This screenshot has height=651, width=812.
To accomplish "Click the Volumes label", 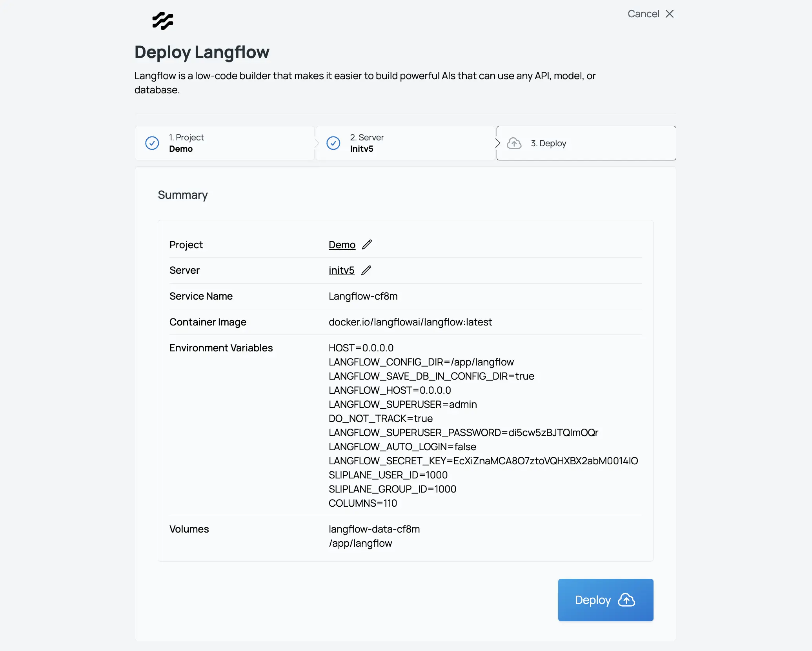I will pyautogui.click(x=189, y=529).
